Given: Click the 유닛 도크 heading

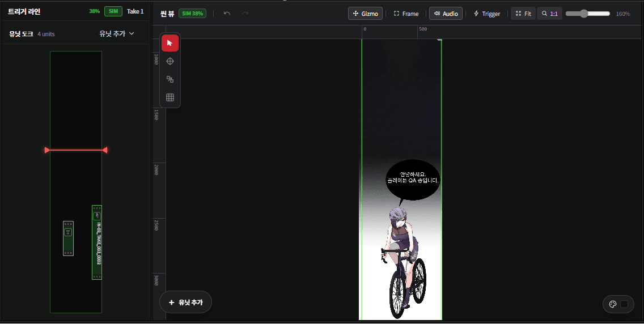Looking at the screenshot, I should point(21,34).
